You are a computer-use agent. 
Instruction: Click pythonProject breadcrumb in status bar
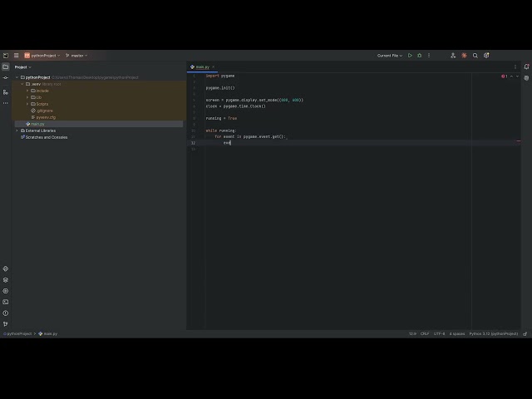17,334
